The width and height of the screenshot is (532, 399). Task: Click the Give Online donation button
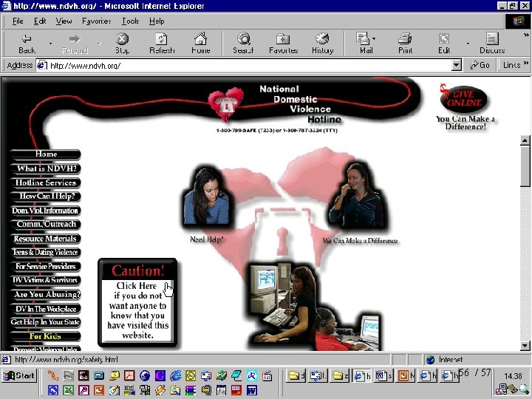pyautogui.click(x=463, y=98)
